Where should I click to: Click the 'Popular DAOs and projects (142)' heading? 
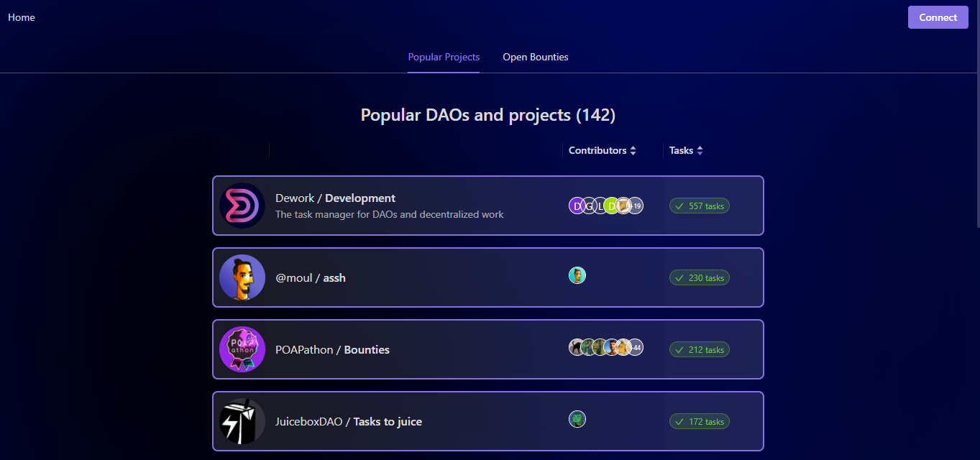[488, 115]
